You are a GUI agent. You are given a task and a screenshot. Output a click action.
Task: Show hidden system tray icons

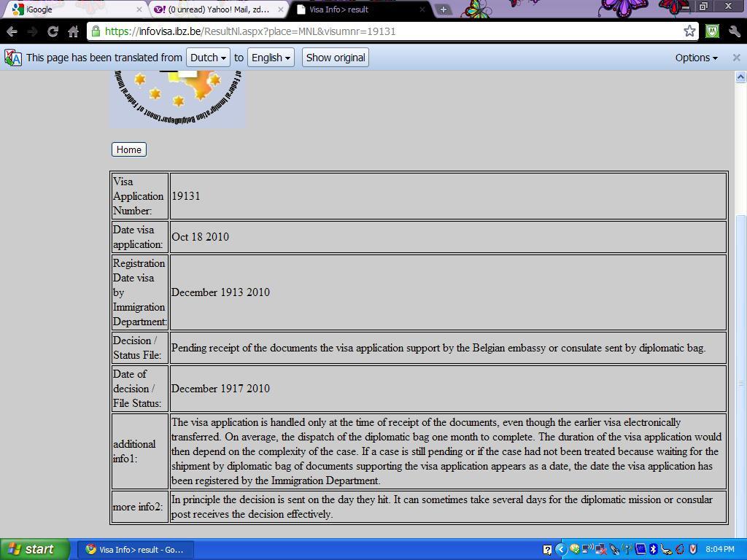pos(561,549)
